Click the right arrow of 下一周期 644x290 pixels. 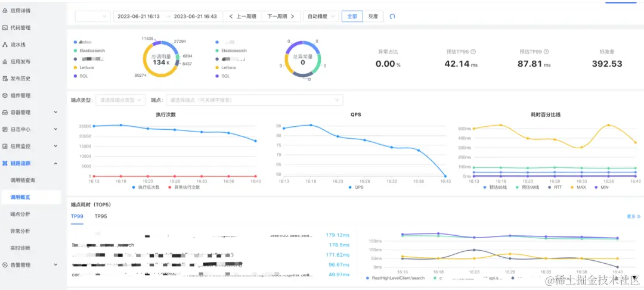point(292,17)
